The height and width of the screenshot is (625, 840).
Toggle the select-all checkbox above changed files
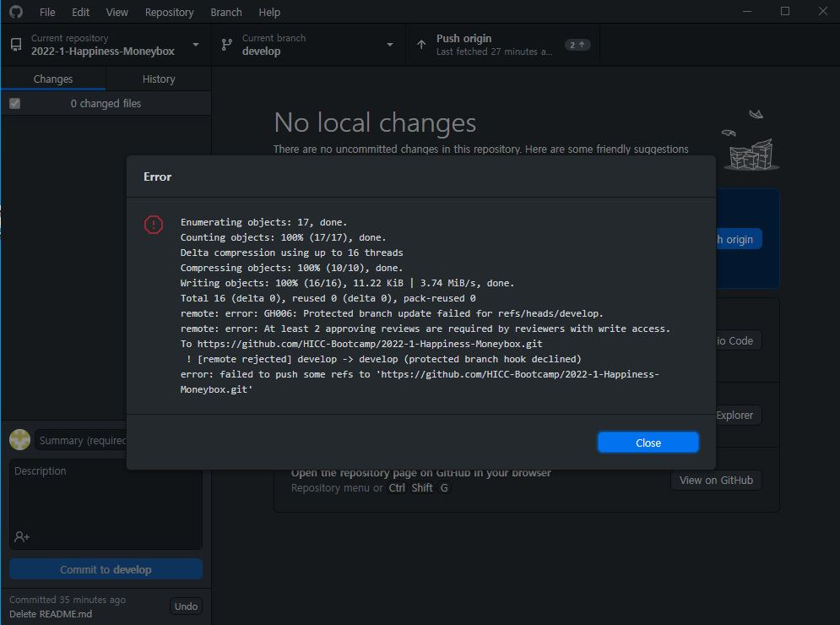[x=14, y=102]
